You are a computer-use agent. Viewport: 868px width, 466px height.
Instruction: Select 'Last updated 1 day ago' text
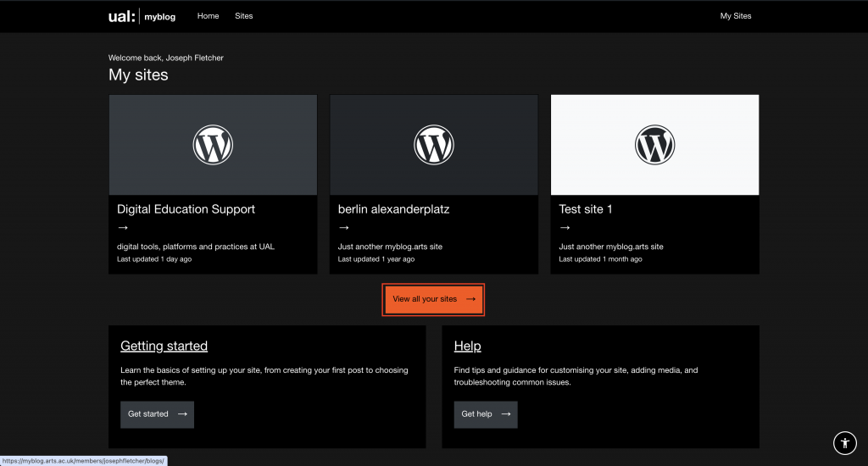coord(154,259)
